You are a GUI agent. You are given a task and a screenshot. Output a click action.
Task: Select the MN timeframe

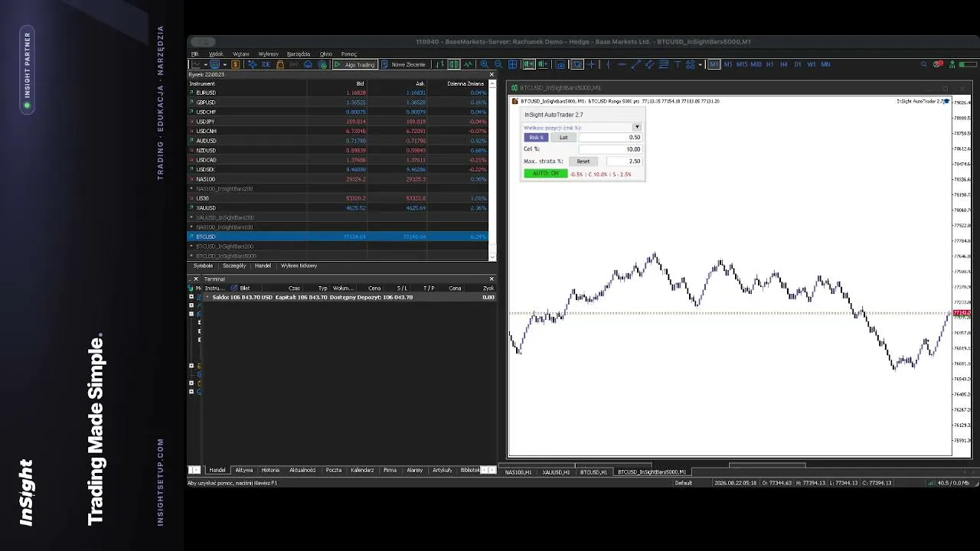[825, 64]
